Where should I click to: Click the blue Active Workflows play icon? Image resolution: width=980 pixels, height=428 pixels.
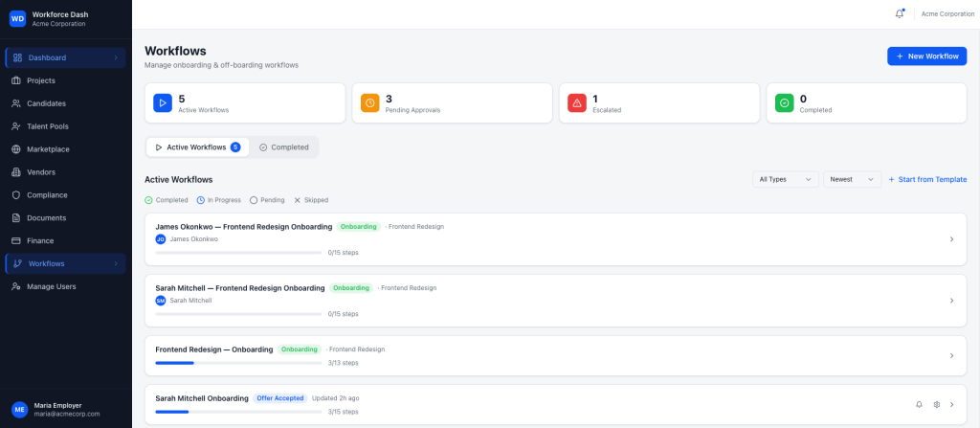point(163,102)
